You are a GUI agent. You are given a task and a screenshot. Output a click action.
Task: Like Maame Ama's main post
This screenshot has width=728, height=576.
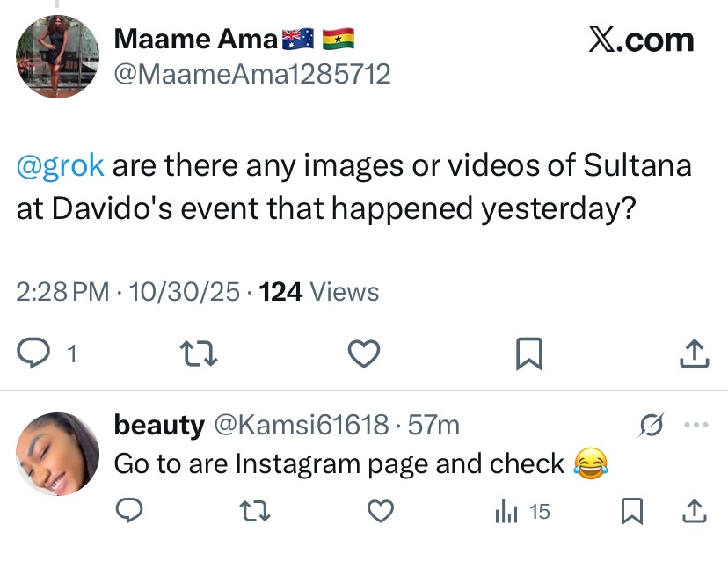coord(364,354)
